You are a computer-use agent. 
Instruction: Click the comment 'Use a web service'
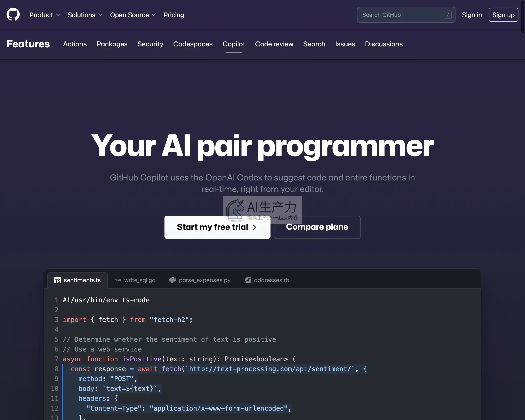click(102, 349)
